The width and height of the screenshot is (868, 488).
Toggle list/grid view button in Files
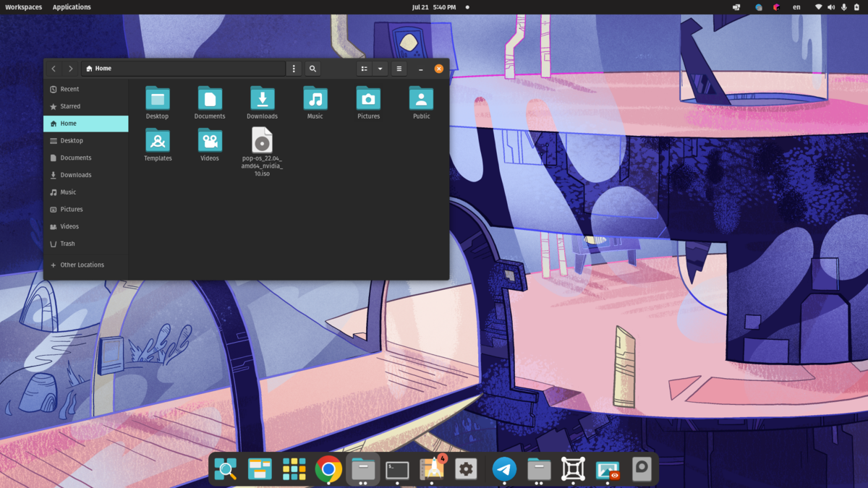[365, 69]
